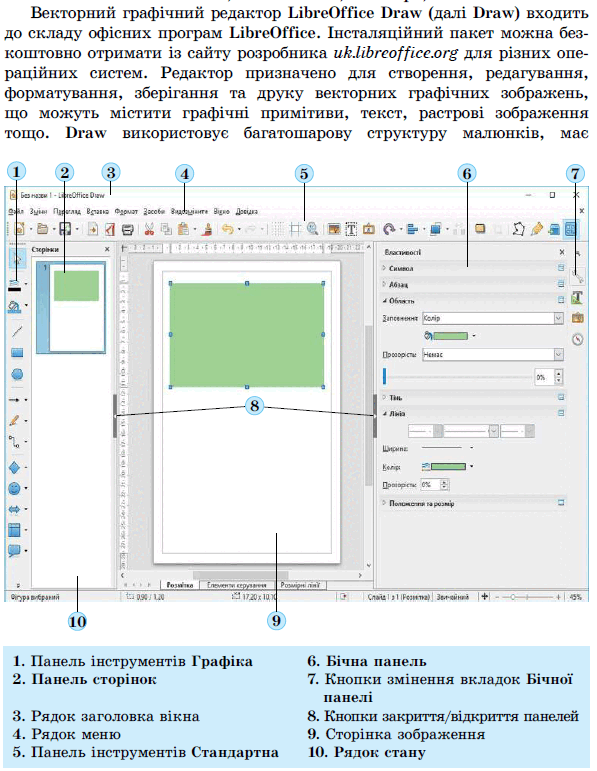The height and width of the screenshot is (771, 597).
Task: Open the Ширина line width dropdown
Action: 448,448
